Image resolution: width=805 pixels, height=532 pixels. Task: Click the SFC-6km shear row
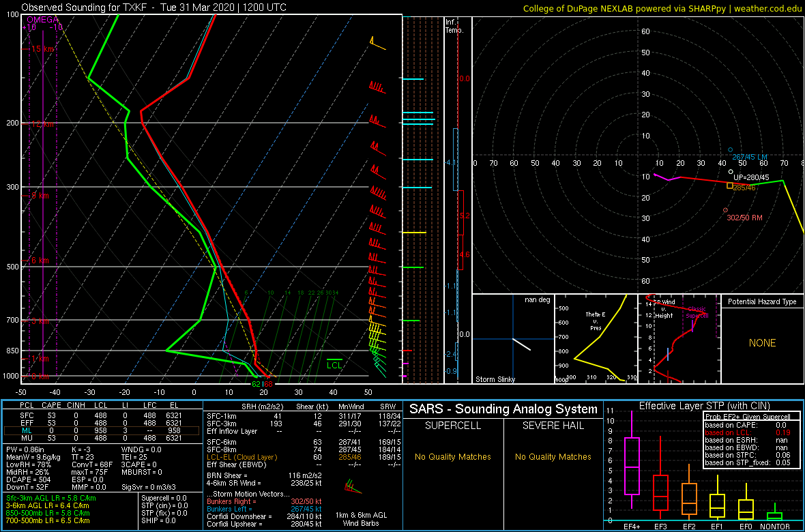point(303,441)
